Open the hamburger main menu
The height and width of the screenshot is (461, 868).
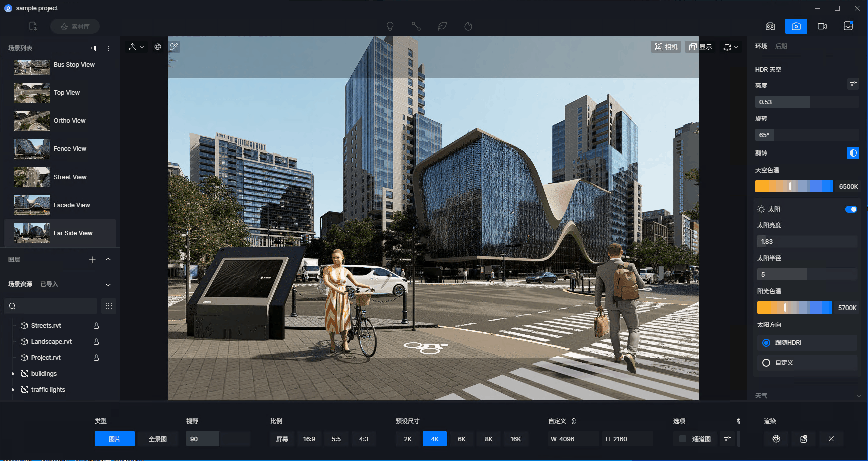tap(12, 26)
